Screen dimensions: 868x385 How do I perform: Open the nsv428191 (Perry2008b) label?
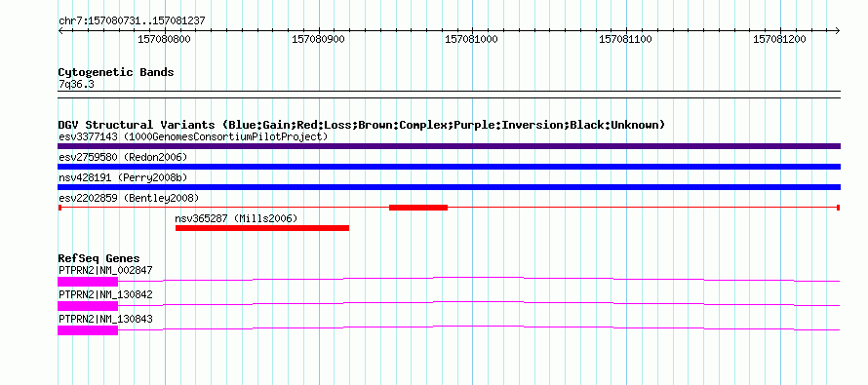coord(123,178)
